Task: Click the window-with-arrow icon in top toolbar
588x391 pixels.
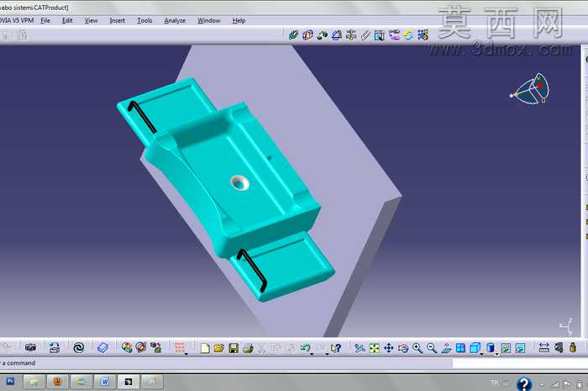Action: coord(379,35)
